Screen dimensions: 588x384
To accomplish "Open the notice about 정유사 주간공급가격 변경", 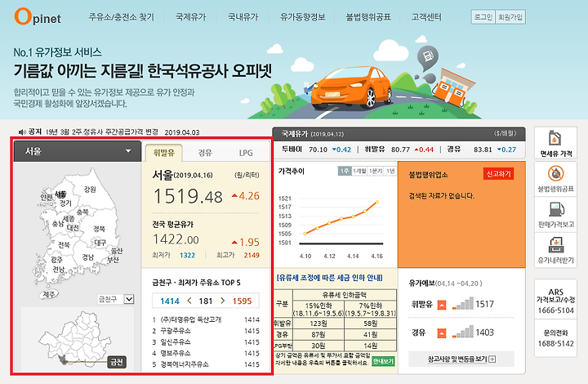I will tap(102, 132).
